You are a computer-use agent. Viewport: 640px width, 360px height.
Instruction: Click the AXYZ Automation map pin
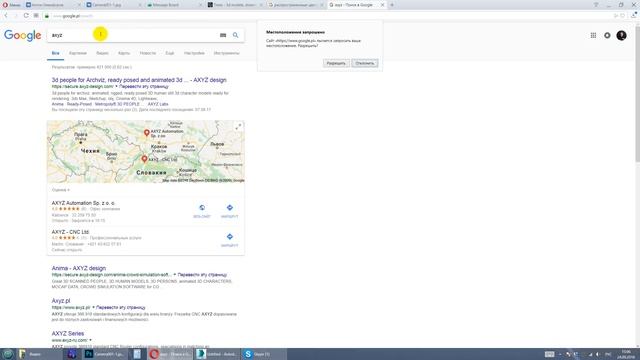(147, 133)
